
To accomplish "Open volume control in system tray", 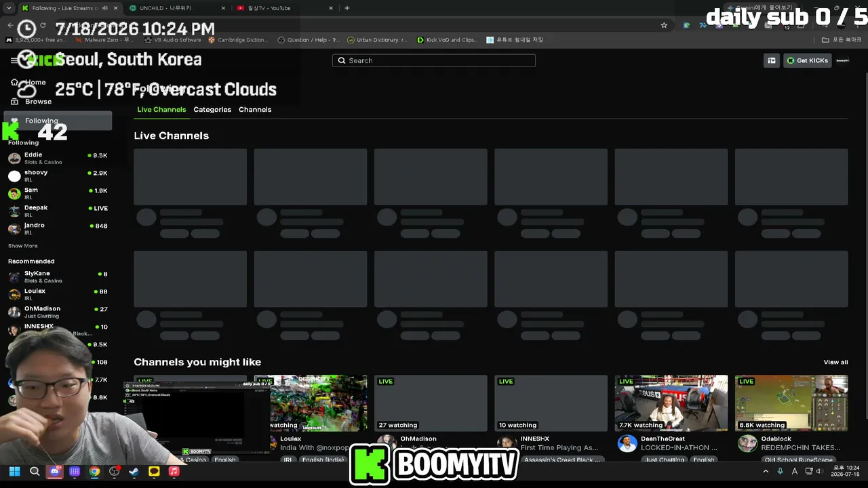I will click(818, 471).
